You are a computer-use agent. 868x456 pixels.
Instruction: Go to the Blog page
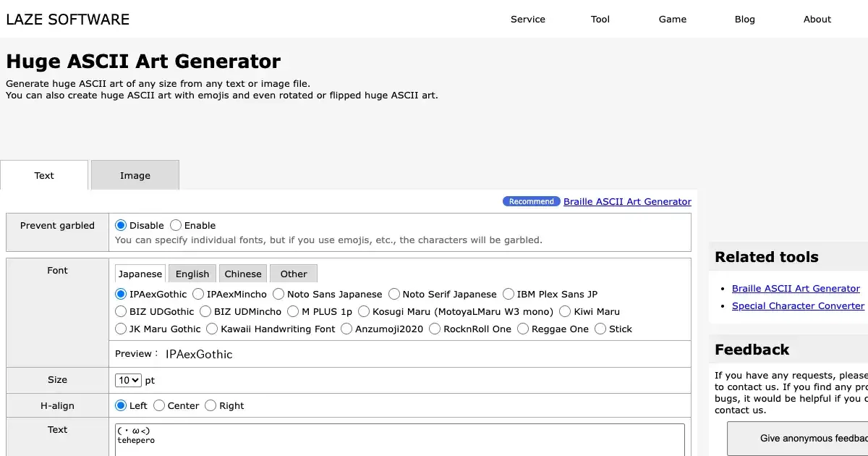pos(744,20)
